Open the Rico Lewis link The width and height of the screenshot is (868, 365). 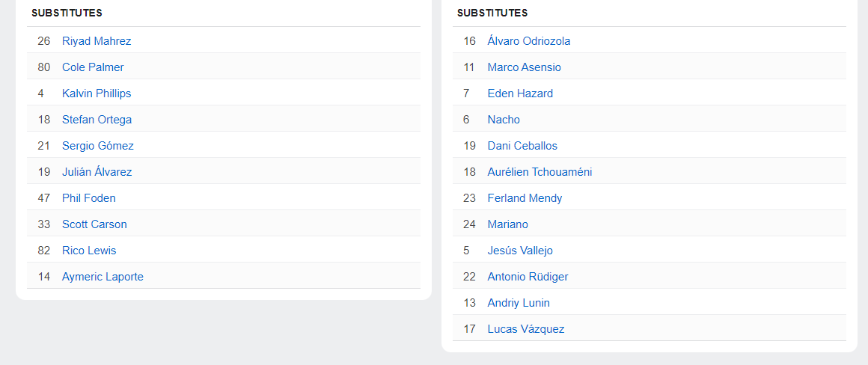click(89, 251)
